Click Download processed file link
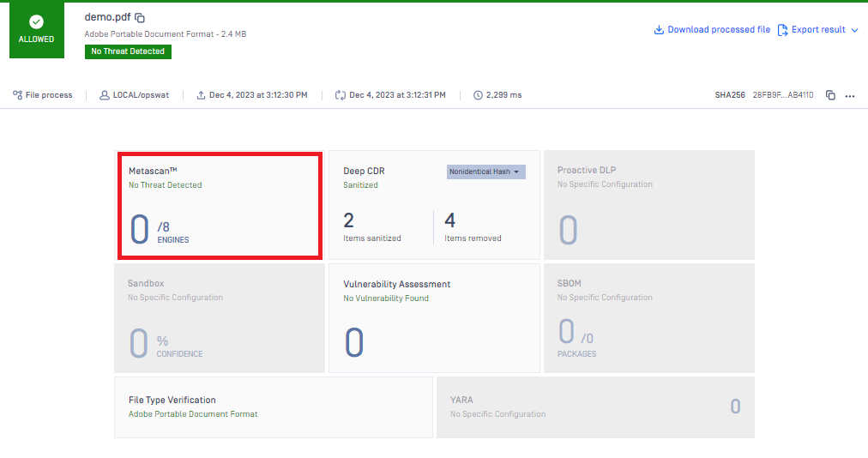Image resolution: width=868 pixels, height=458 pixels. pos(719,30)
